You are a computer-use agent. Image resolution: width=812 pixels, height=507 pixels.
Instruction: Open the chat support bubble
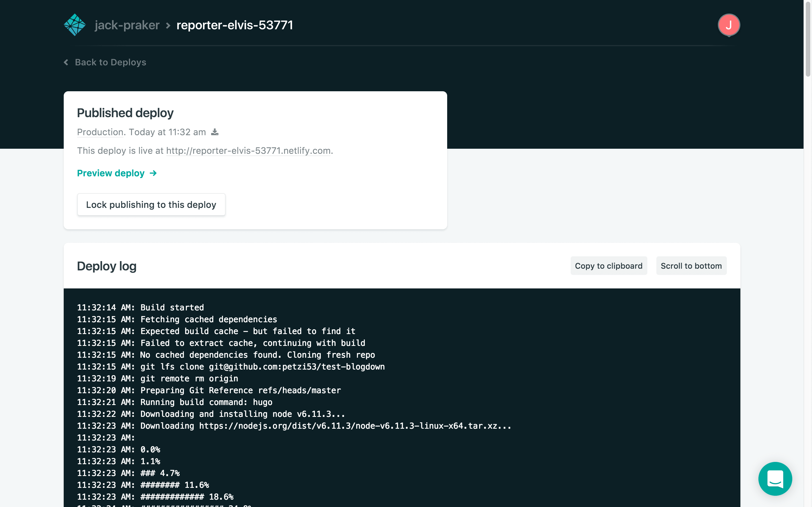775,479
